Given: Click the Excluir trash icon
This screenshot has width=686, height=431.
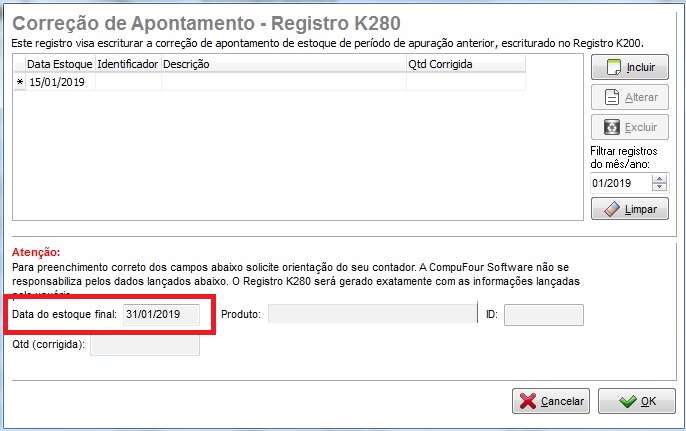Looking at the screenshot, I should [x=612, y=127].
